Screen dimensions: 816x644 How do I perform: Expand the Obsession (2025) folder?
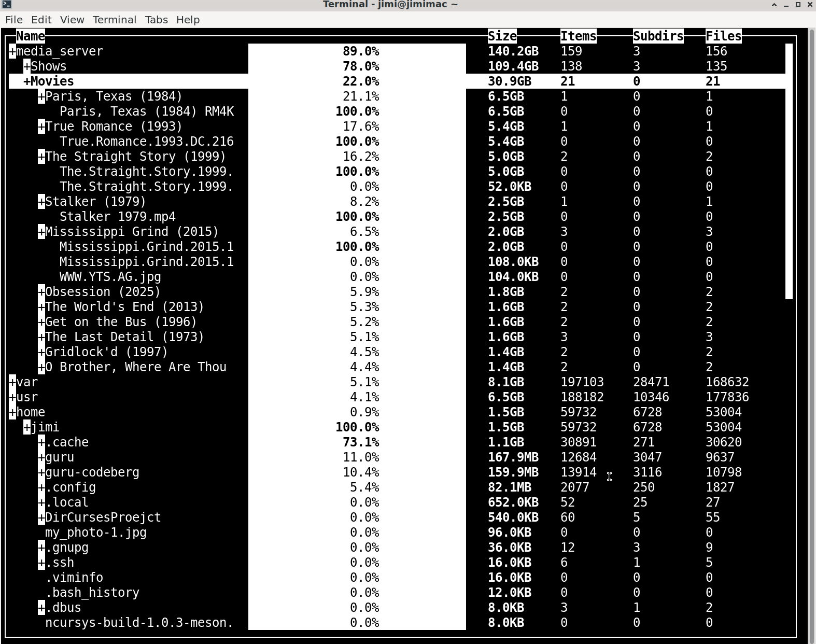tap(41, 292)
